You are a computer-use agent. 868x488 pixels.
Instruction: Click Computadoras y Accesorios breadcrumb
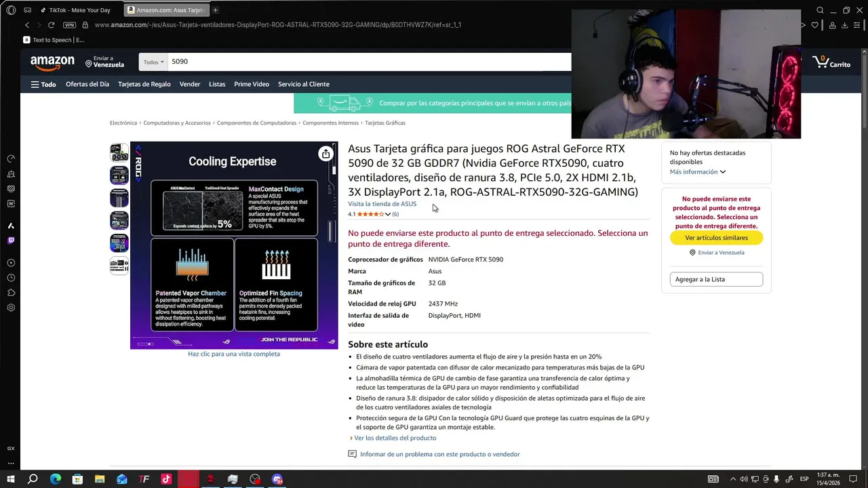(177, 123)
